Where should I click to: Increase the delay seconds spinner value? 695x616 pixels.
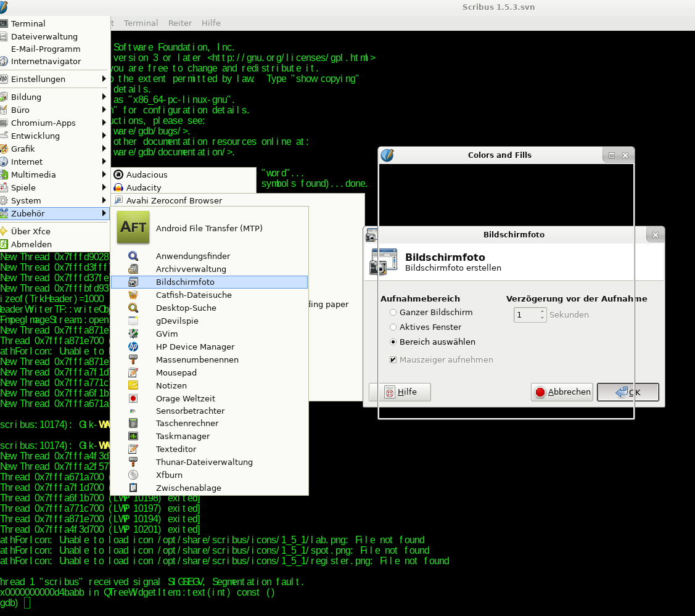[542, 311]
